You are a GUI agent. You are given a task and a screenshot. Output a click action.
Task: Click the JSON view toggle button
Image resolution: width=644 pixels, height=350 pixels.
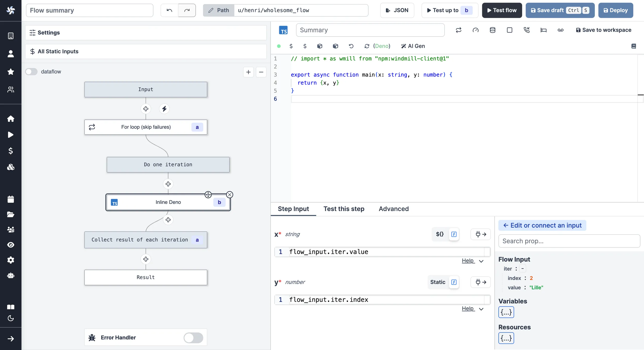point(396,10)
